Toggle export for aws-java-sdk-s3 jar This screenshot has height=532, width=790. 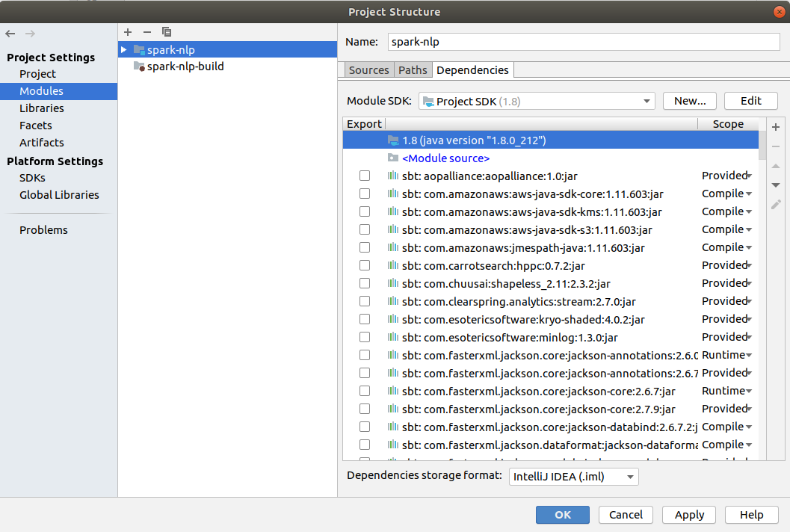(365, 229)
